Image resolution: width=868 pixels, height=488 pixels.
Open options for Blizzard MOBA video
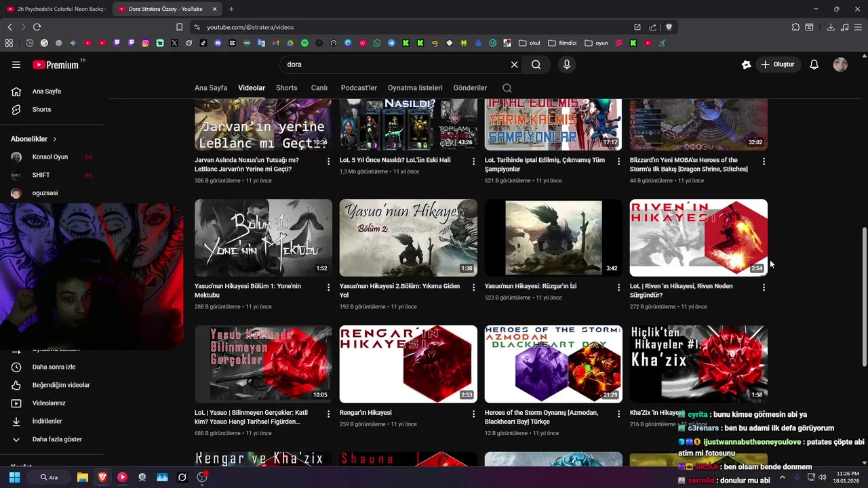[x=764, y=161]
